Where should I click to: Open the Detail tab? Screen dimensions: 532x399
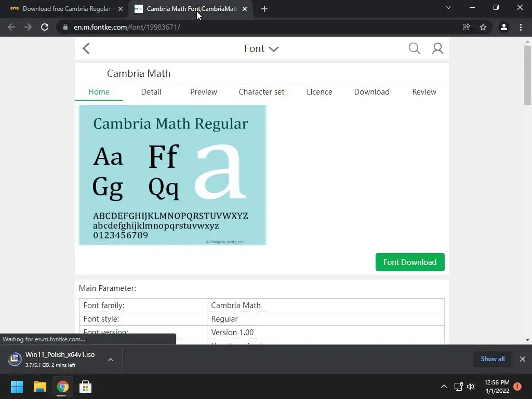click(151, 92)
